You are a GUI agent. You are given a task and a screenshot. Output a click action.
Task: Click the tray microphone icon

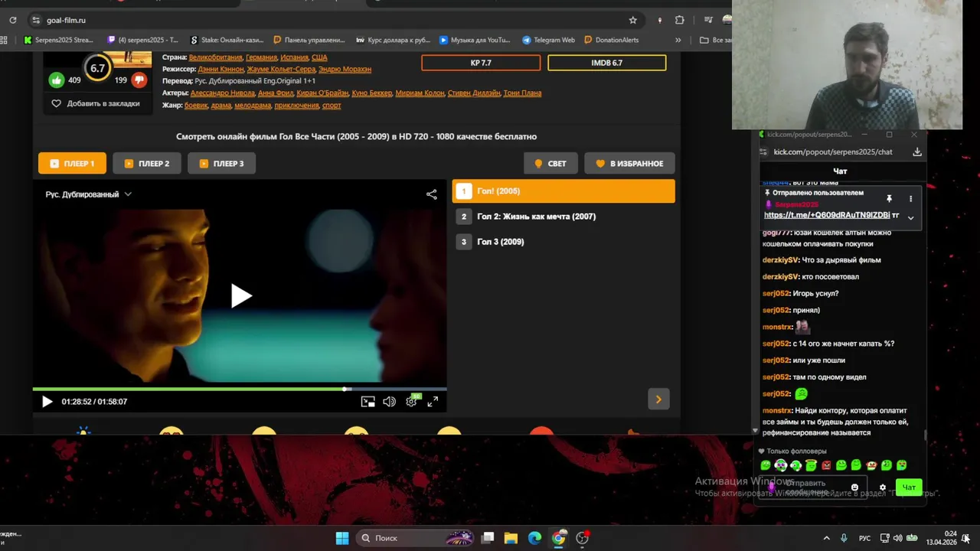(x=844, y=538)
